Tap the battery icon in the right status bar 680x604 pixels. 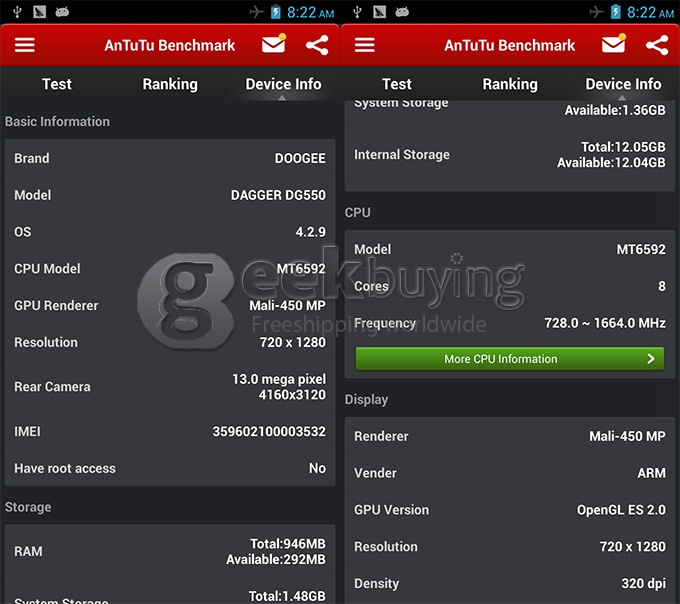[x=616, y=12]
